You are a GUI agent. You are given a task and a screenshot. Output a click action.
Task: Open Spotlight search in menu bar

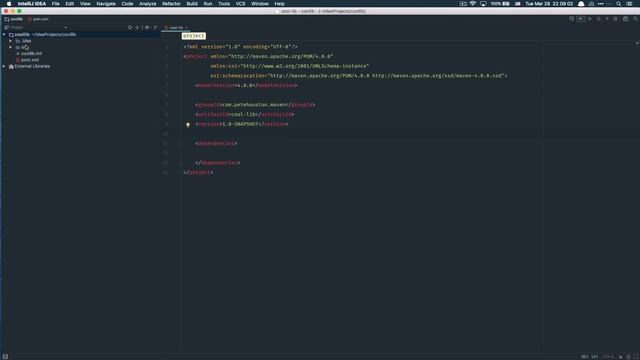click(619, 4)
